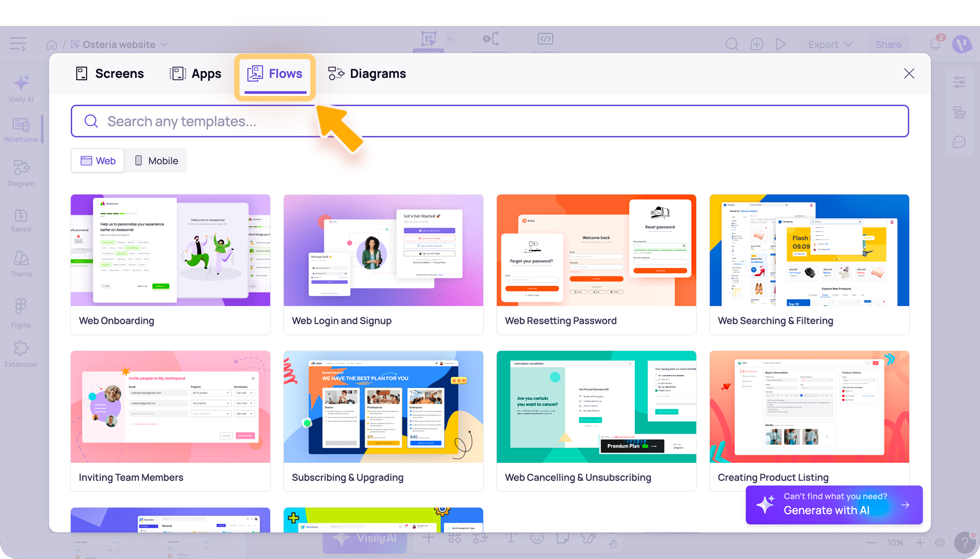Open the Web Resetting Password thumbnail
Image resolution: width=980 pixels, height=559 pixels.
pyautogui.click(x=597, y=250)
